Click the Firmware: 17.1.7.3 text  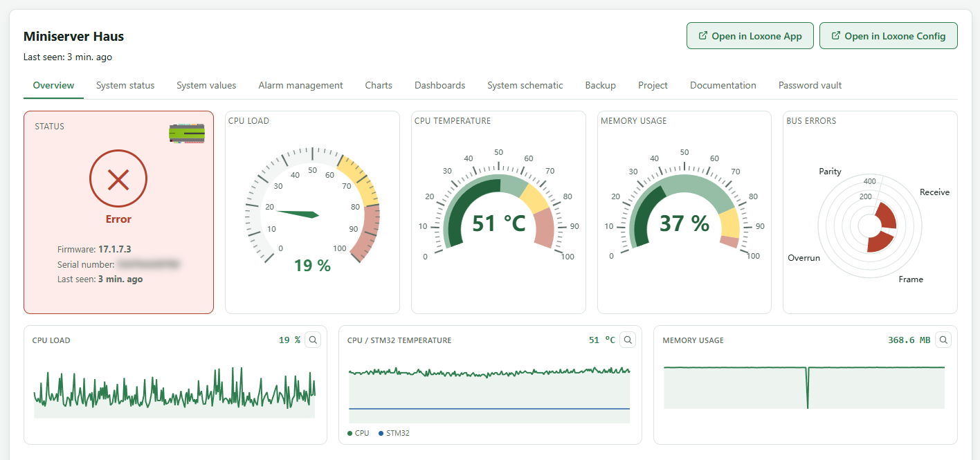coord(94,249)
